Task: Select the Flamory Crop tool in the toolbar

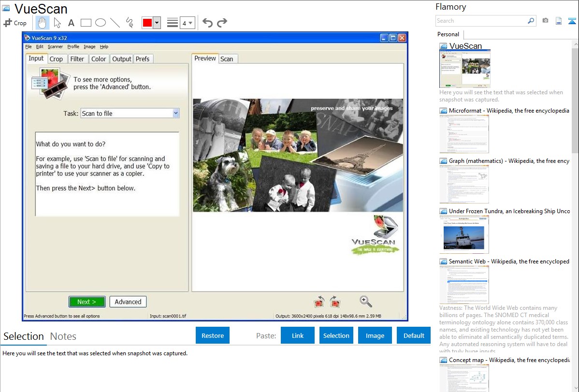Action: click(x=15, y=23)
